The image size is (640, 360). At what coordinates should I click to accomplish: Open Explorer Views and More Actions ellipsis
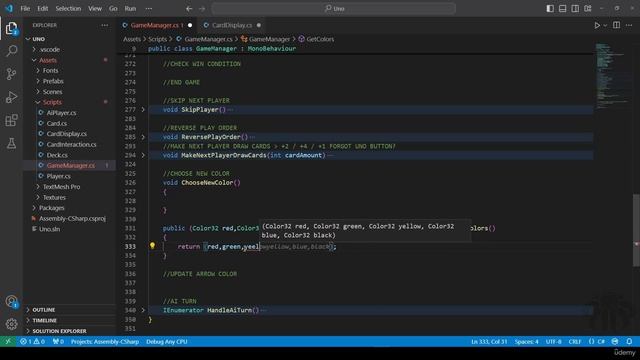pyautogui.click(x=105, y=25)
